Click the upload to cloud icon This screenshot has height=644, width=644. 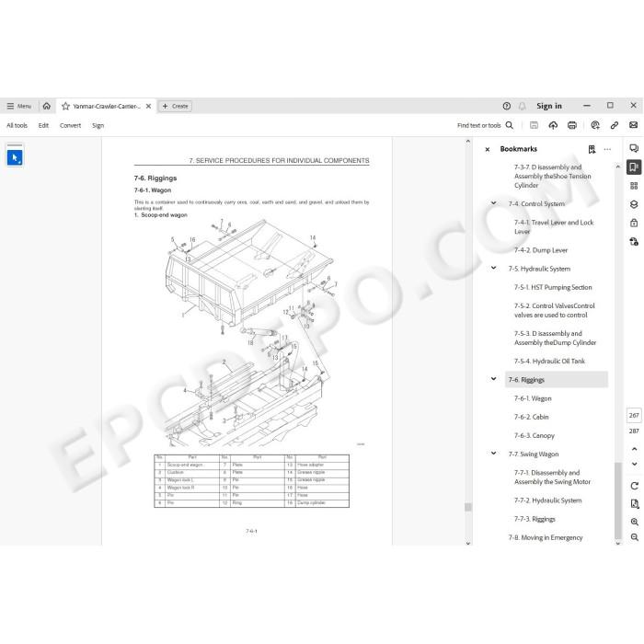click(553, 125)
